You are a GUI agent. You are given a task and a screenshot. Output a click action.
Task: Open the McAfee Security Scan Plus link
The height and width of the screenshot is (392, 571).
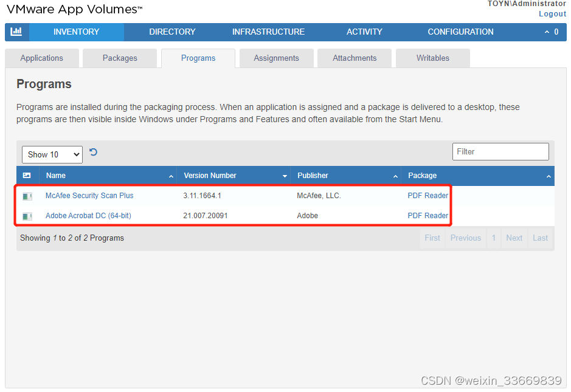[89, 196]
